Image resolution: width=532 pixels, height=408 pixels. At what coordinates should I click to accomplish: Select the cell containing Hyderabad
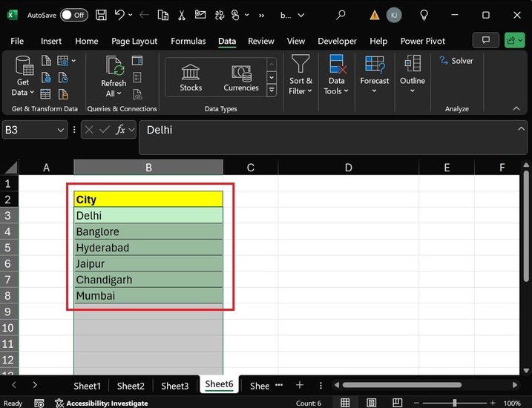pyautogui.click(x=148, y=248)
